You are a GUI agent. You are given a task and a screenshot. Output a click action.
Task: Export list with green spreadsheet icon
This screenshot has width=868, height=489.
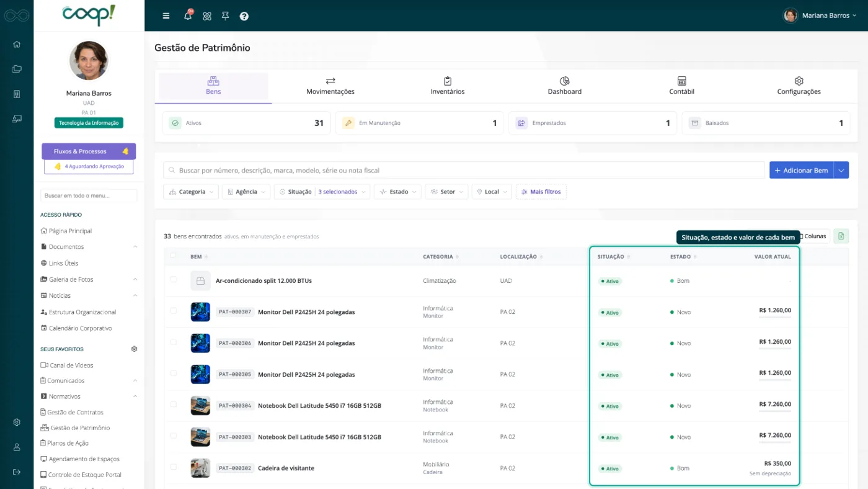pos(841,236)
